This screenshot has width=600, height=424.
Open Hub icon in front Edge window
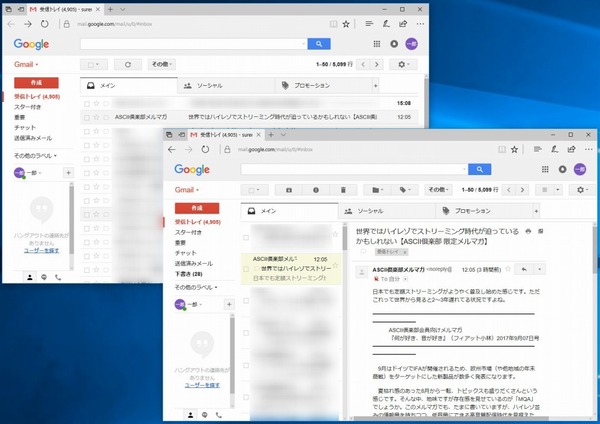[538, 149]
